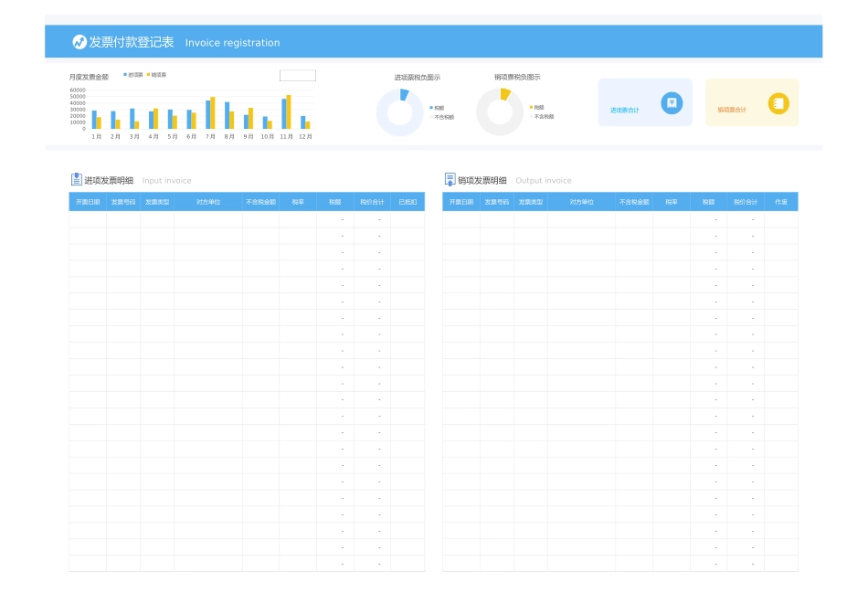Select the empty box above monthly bar chart
Image resolution: width=868 pixels, height=614 pixels.
(297, 76)
